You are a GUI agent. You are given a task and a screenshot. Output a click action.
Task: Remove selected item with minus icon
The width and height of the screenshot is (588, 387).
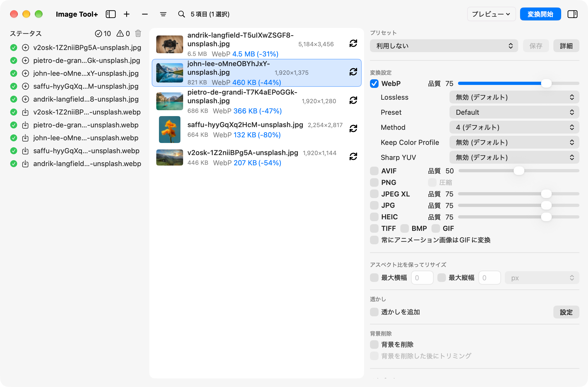pos(145,14)
